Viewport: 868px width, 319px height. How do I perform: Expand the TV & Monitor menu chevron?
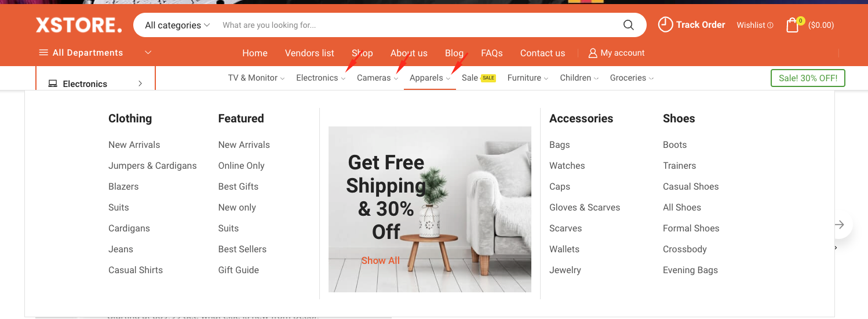[x=283, y=78]
